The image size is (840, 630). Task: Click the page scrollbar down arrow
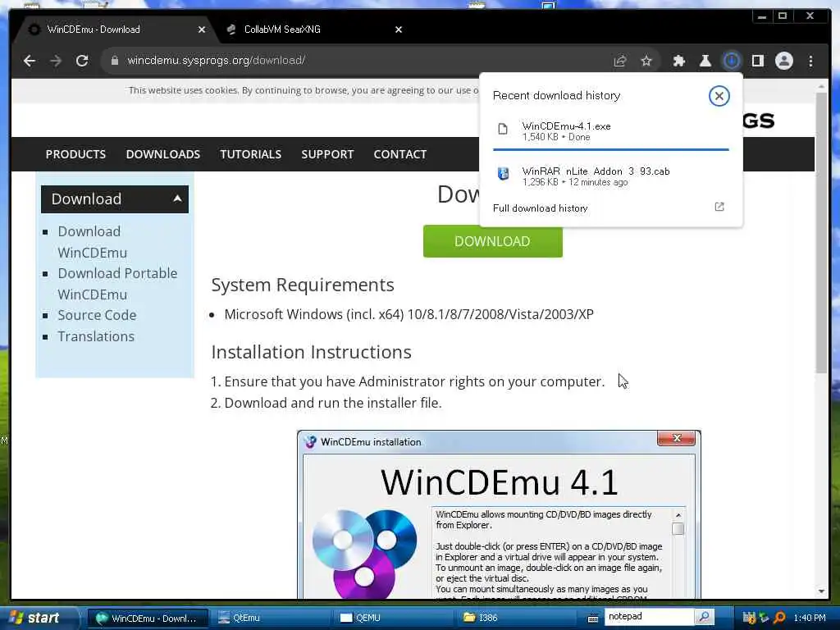tap(821, 591)
